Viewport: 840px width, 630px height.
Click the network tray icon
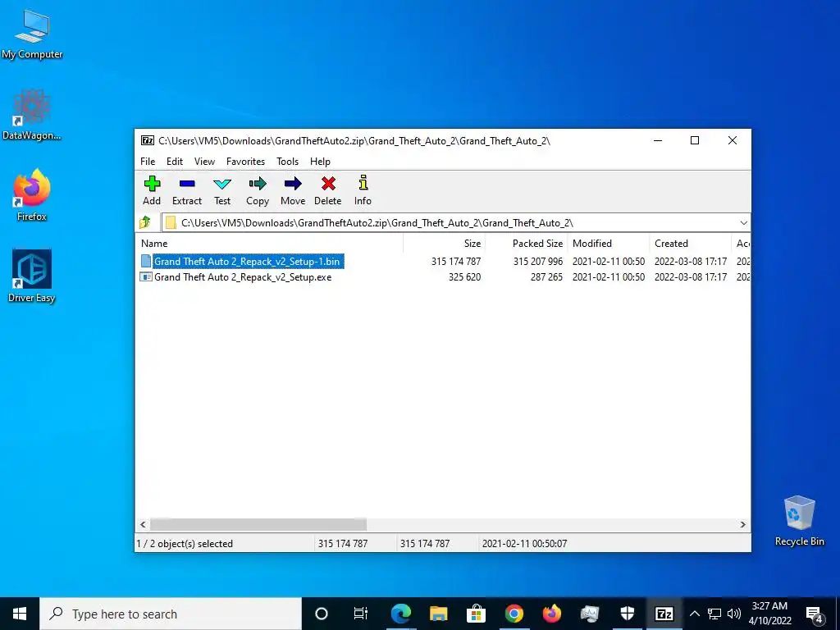pyautogui.click(x=714, y=614)
